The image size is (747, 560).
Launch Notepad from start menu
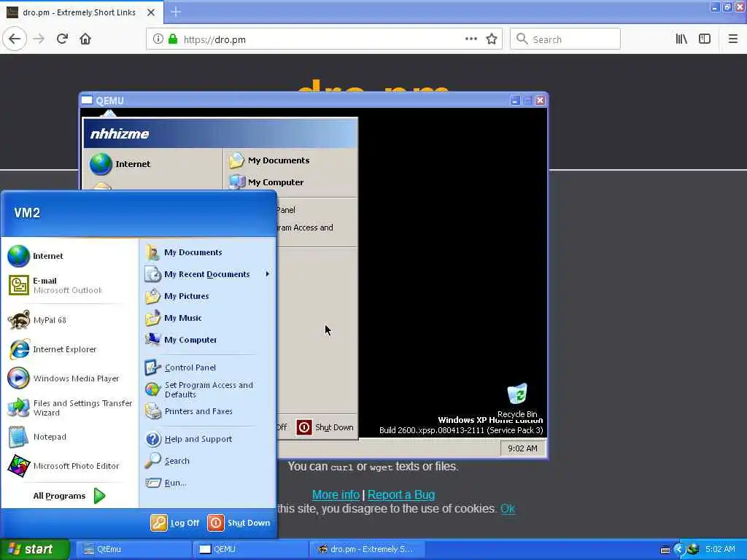37,437
